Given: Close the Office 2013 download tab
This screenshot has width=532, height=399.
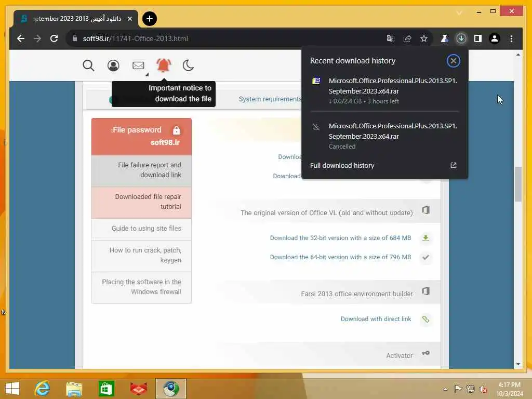Looking at the screenshot, I should click(x=129, y=19).
